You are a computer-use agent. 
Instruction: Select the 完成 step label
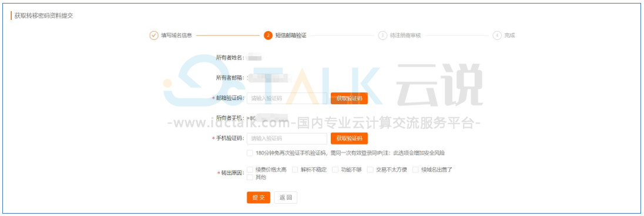point(509,35)
